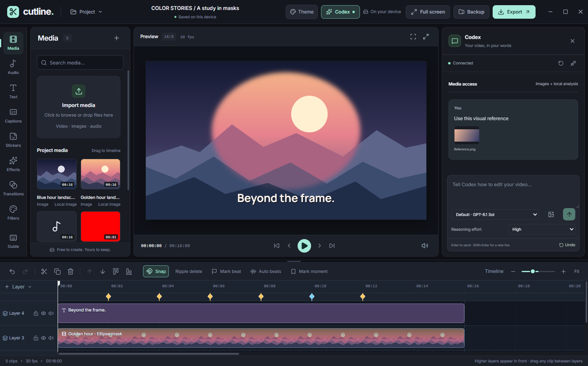This screenshot has height=366, width=588.
Task: Select the scissors split tool
Action: click(x=44, y=271)
